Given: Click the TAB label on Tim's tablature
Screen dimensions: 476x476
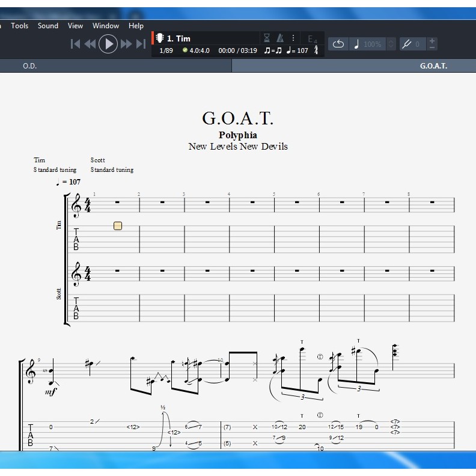Looking at the screenshot, I should (x=76, y=239).
